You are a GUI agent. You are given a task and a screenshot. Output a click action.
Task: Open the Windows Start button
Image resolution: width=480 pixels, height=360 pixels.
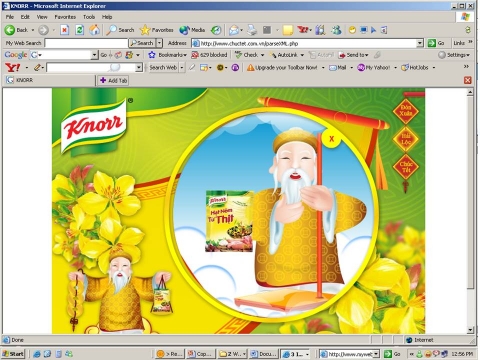click(13, 354)
